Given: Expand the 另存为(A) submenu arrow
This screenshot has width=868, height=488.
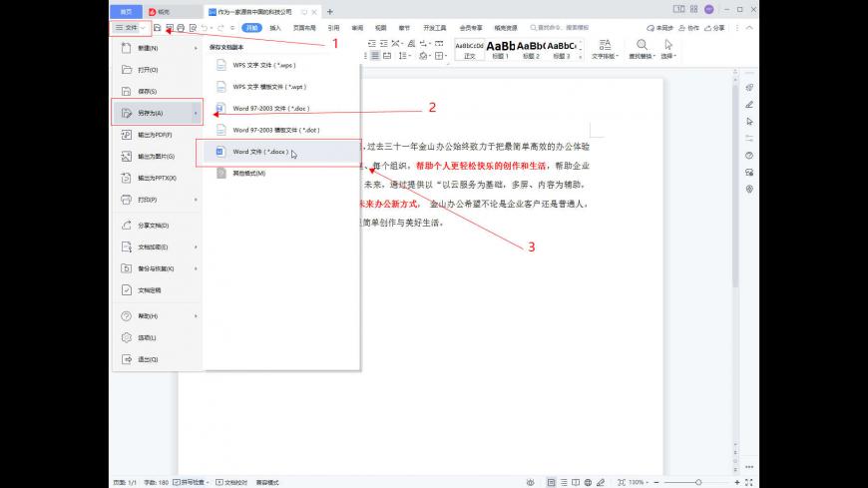Looking at the screenshot, I should pyautogui.click(x=196, y=113).
